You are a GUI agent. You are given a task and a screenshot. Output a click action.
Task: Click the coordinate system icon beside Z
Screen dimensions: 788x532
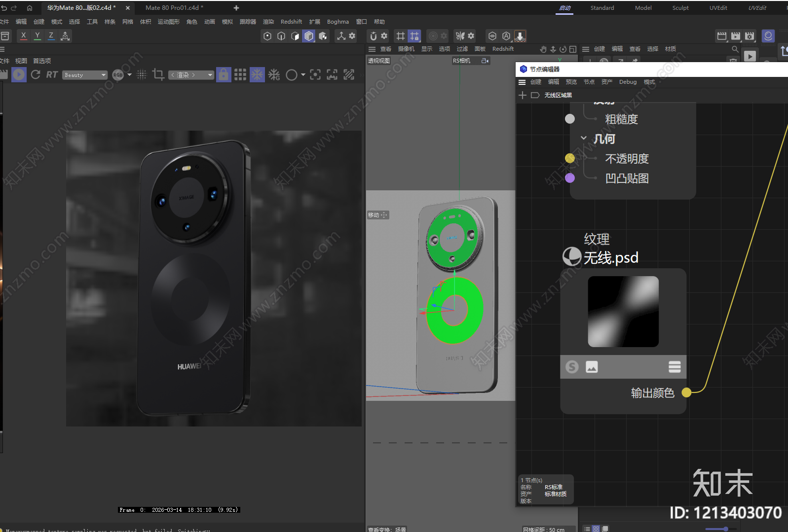(x=65, y=36)
